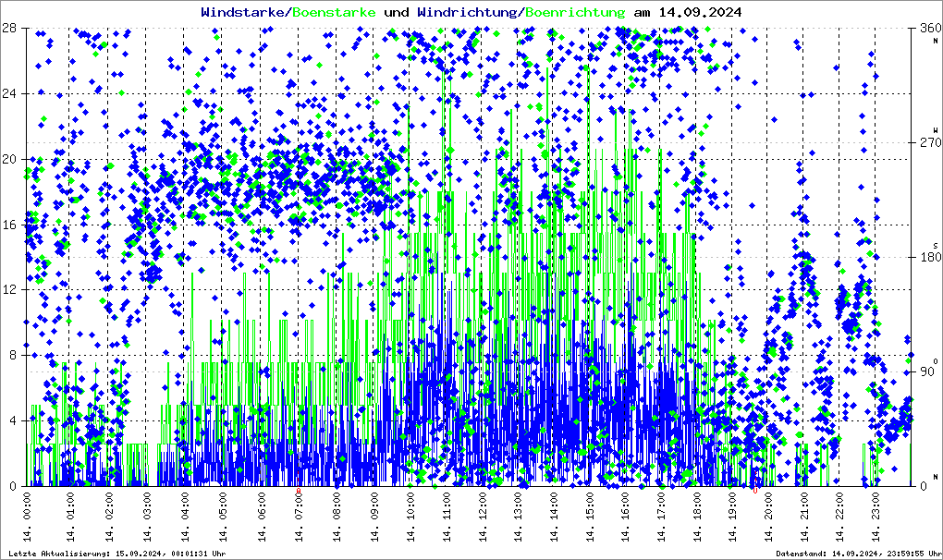Click the time label "14. 17:00"
The height and width of the screenshot is (560, 943).
662,517
